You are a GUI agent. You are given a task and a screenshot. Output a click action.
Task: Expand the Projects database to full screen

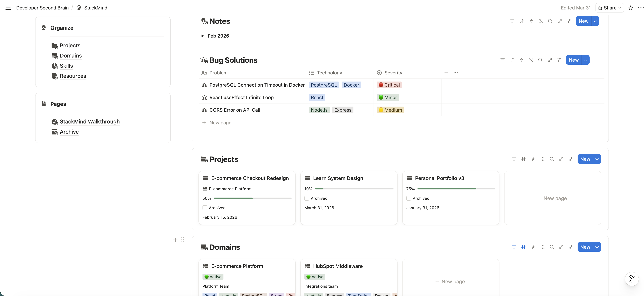coord(561,159)
